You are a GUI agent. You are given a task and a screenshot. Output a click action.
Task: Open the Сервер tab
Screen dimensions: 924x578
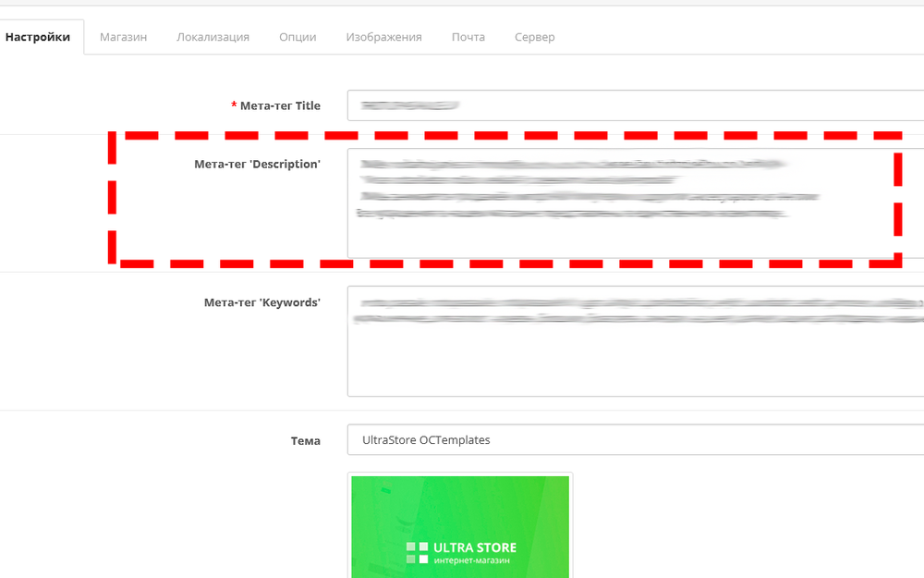point(534,37)
